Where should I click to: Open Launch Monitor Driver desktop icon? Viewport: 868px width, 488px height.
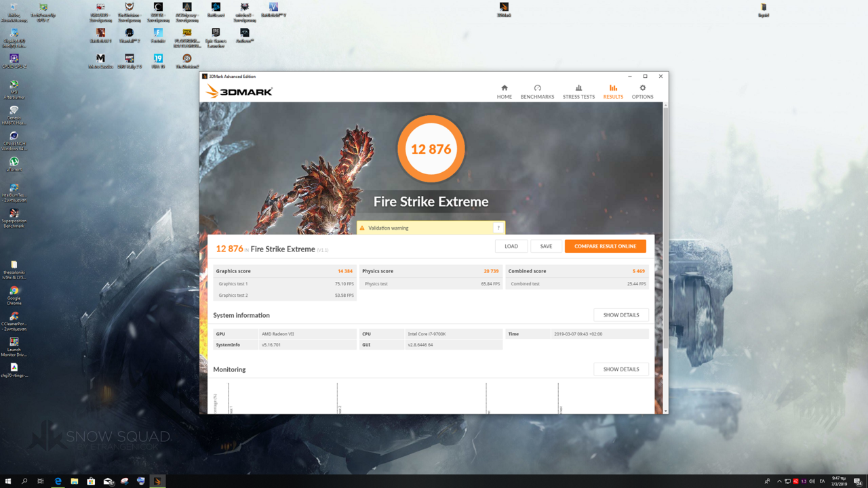14,348
